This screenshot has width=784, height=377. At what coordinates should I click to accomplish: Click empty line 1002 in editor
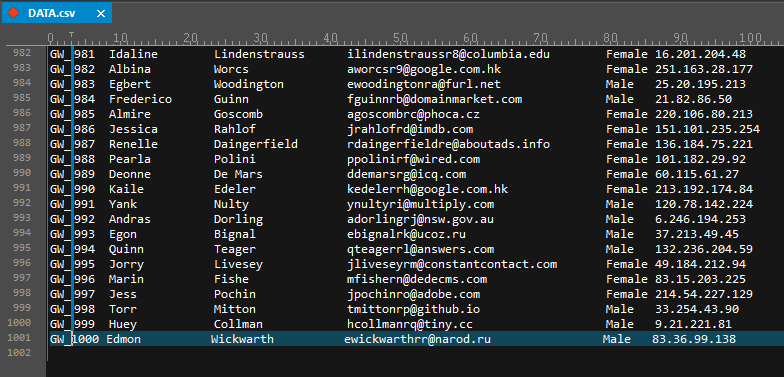point(415,354)
